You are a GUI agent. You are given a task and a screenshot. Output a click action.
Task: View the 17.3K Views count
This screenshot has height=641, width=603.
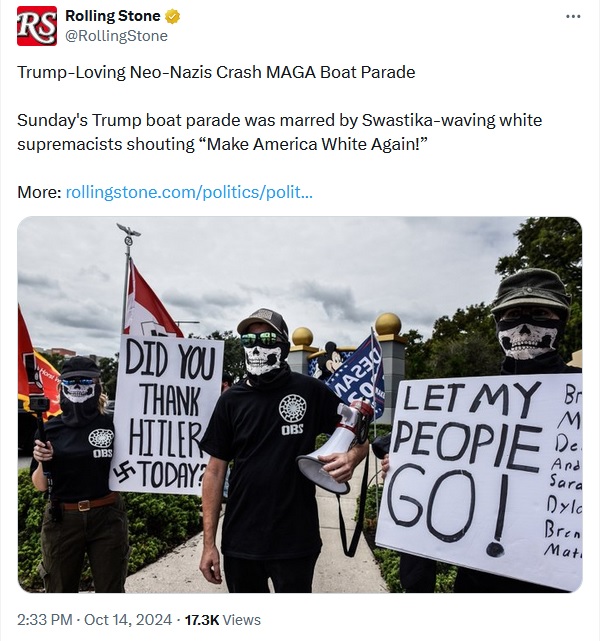(223, 620)
